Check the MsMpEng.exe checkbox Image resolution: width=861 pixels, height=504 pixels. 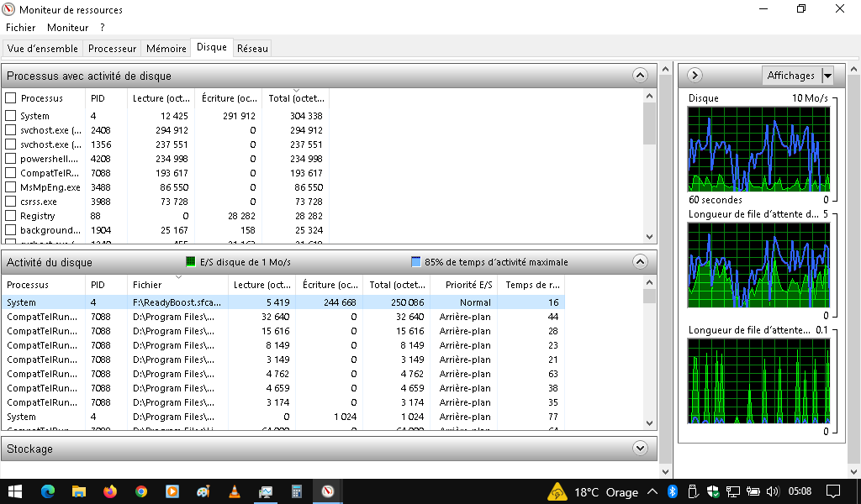pyautogui.click(x=10, y=187)
